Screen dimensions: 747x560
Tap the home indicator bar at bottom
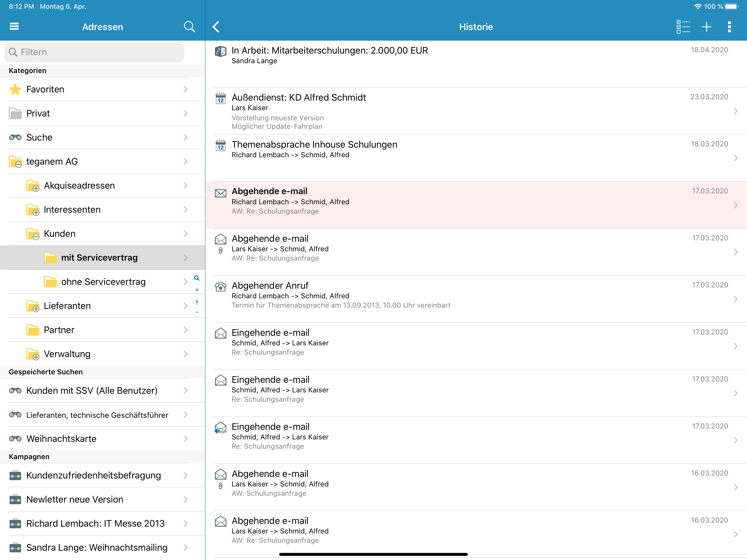[x=373, y=554]
